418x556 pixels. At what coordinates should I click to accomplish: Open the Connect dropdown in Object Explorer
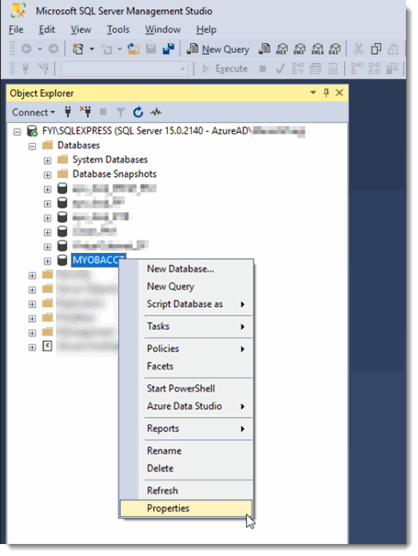click(33, 112)
